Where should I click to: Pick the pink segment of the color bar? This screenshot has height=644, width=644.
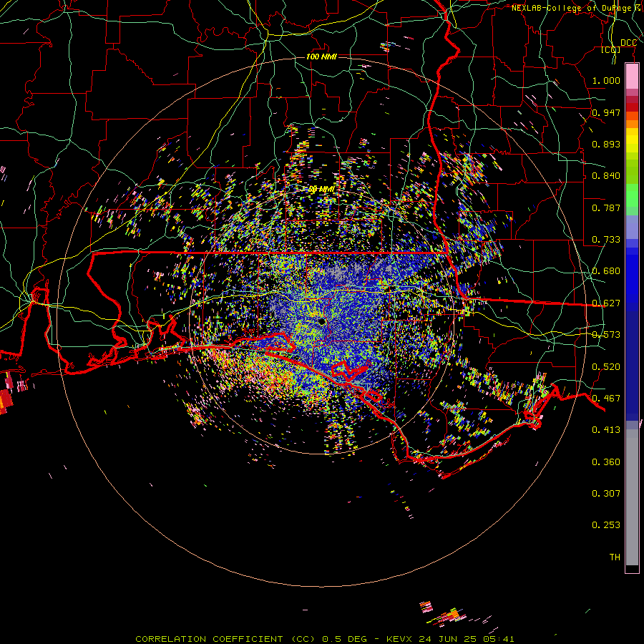tap(632, 77)
